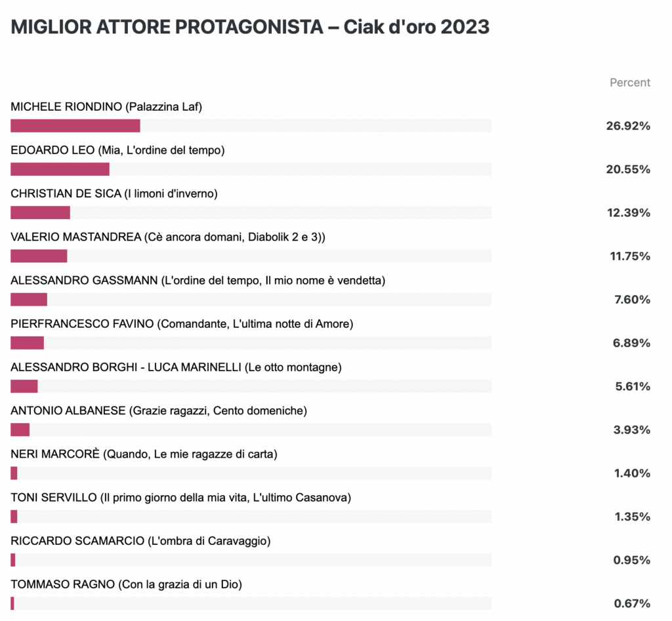Click the Toni Servillo result bar
This screenshot has height=621, width=672.
pyautogui.click(x=251, y=517)
